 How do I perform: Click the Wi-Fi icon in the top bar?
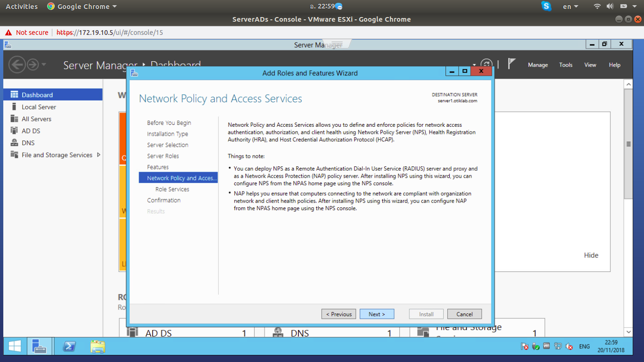[597, 7]
